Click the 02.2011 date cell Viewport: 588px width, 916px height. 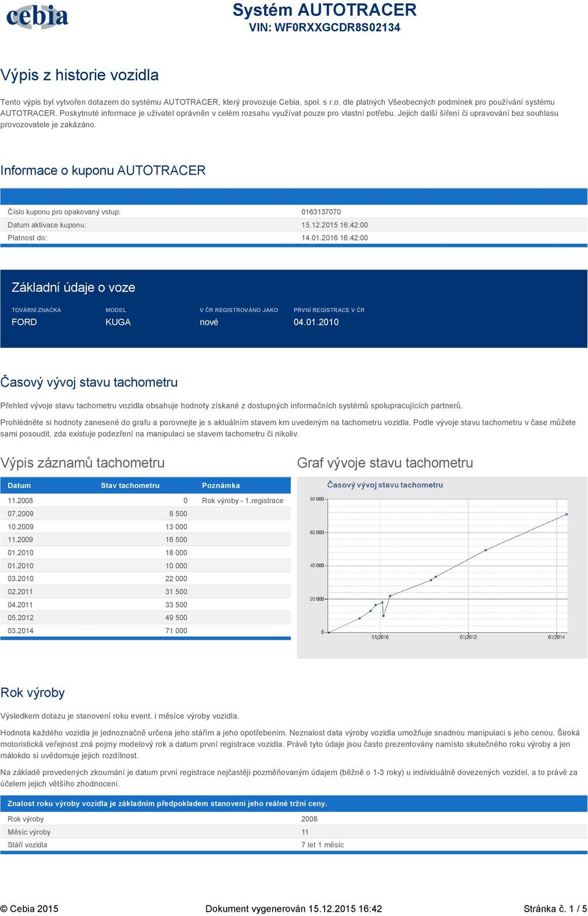[x=21, y=592]
